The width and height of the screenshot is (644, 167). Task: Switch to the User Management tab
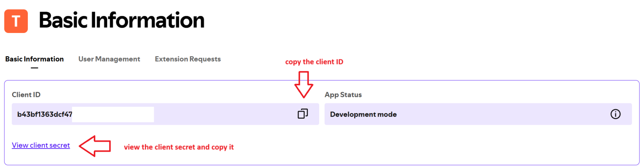[109, 59]
